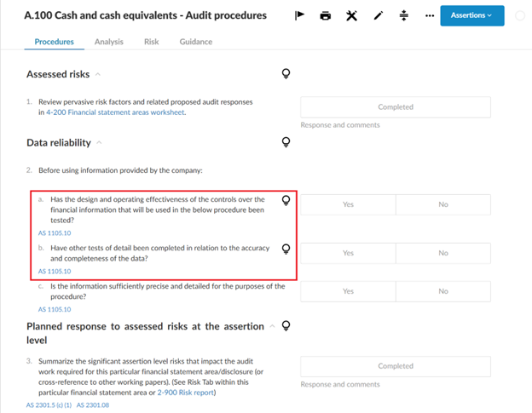The width and height of the screenshot is (532, 413).
Task: Select No for other tests of detail question
Action: 442,253
